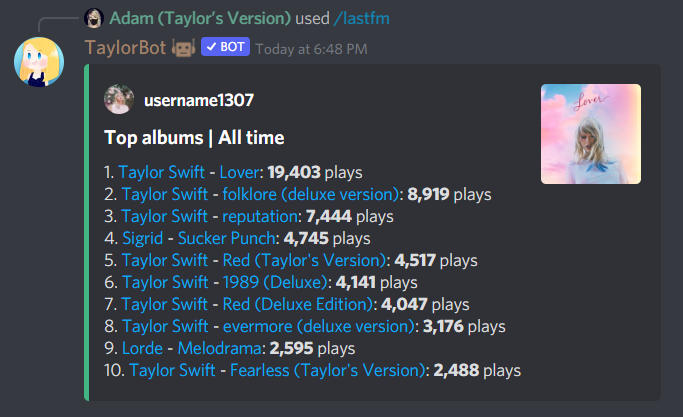Click the /lastfm command link
683x417 pixels.
click(x=362, y=18)
